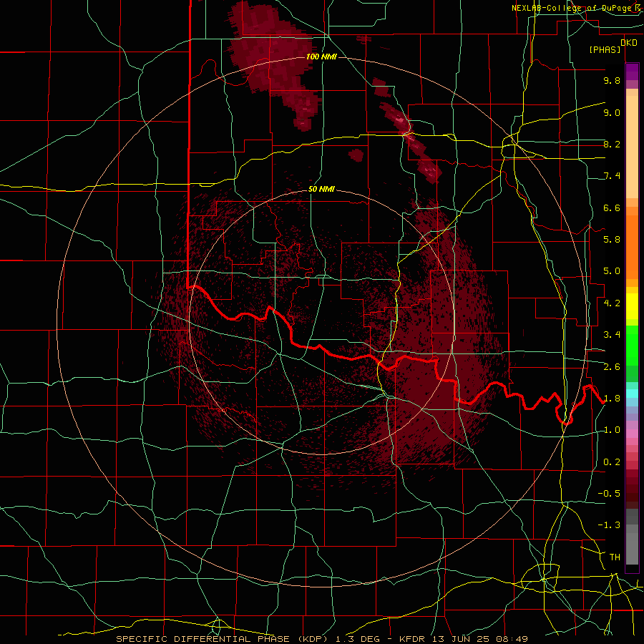Pick the long peach band on color scale

[x=632, y=147]
